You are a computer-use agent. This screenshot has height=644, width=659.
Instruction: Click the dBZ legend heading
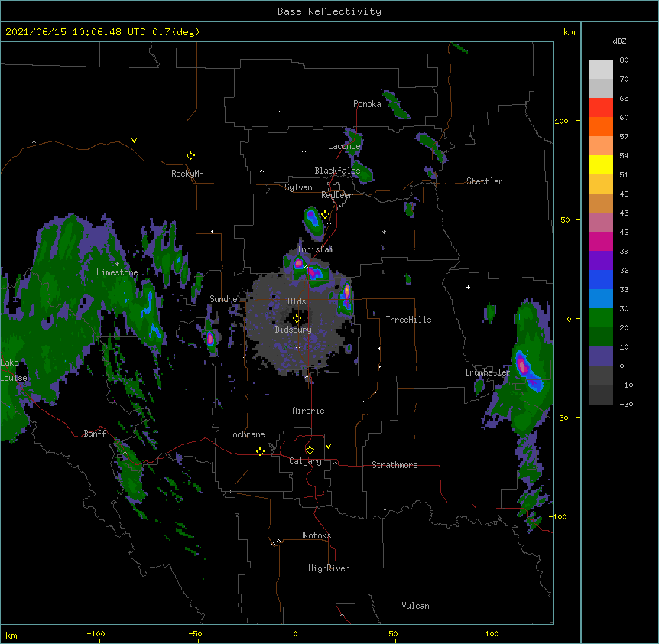tap(619, 41)
